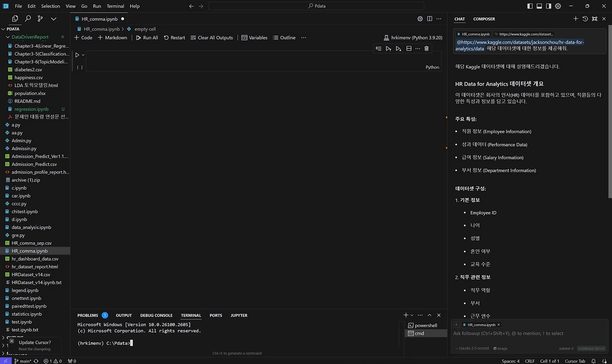612x364 pixels.
Task: Open new terminal launch profile dropdown
Action: pyautogui.click(x=412, y=315)
